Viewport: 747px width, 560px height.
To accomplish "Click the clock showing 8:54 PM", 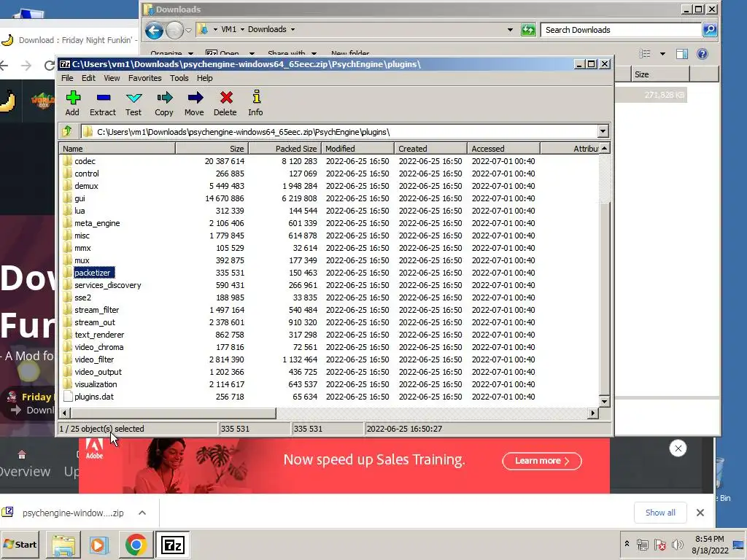I will pyautogui.click(x=709, y=539).
